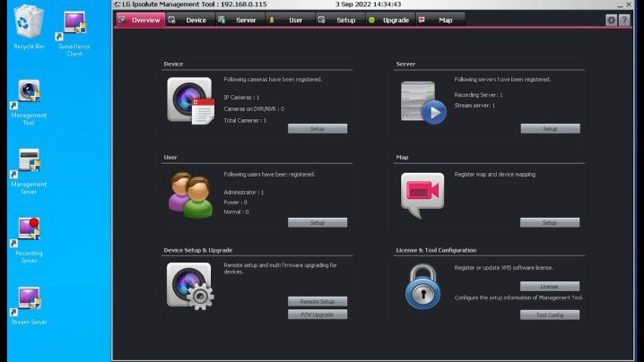Switch to the Device tab
The image size is (644, 362).
(191, 20)
